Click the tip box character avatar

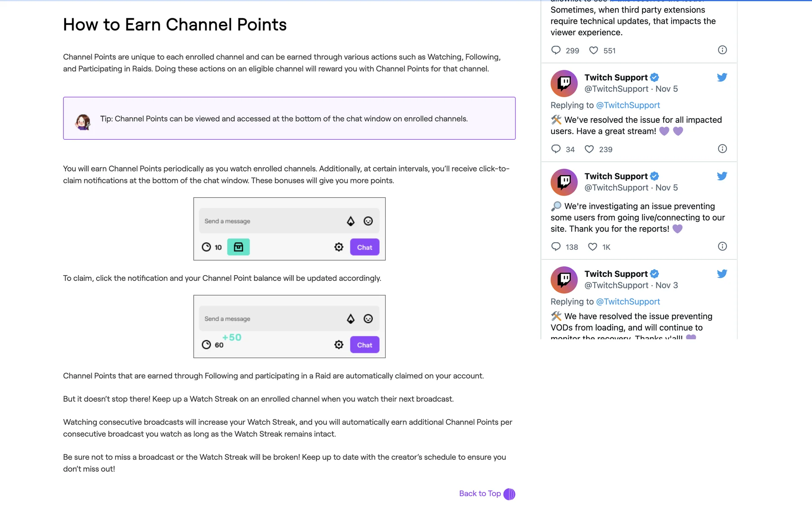(x=83, y=122)
